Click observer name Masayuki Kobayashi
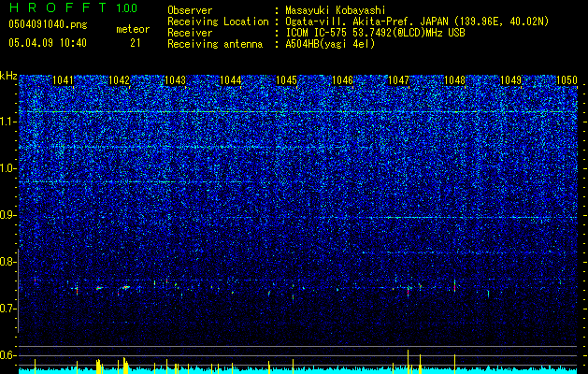The image size is (588, 374). coord(335,10)
